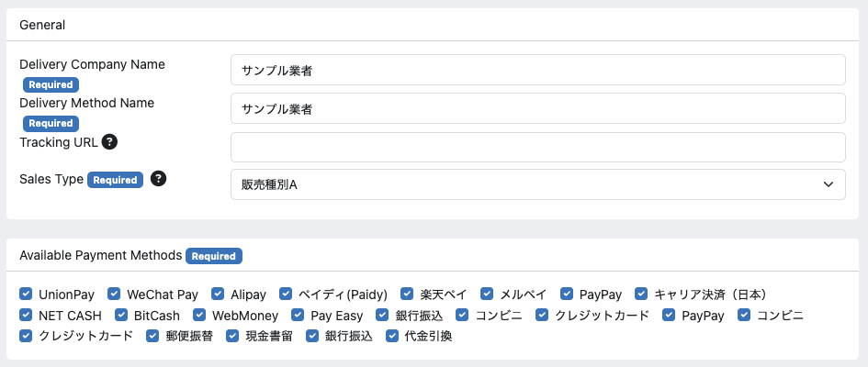Uncheck the 代金引換 checkbox
Image resolution: width=868 pixels, height=367 pixels.
tap(392, 336)
